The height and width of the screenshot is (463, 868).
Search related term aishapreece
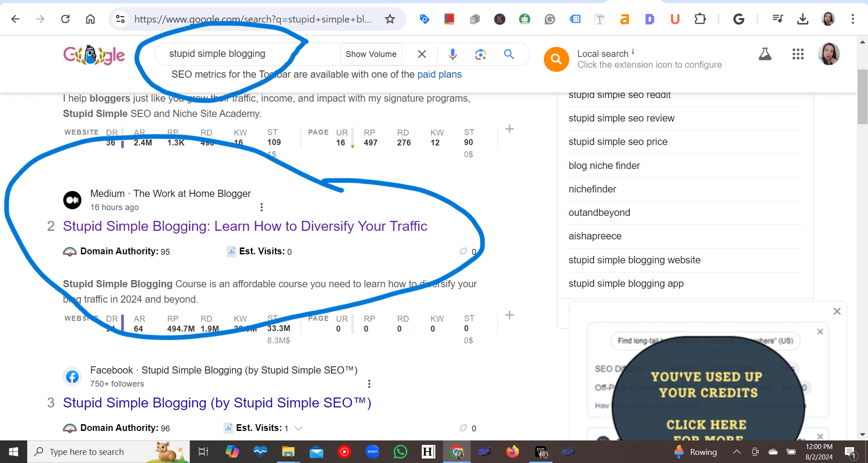pos(595,236)
